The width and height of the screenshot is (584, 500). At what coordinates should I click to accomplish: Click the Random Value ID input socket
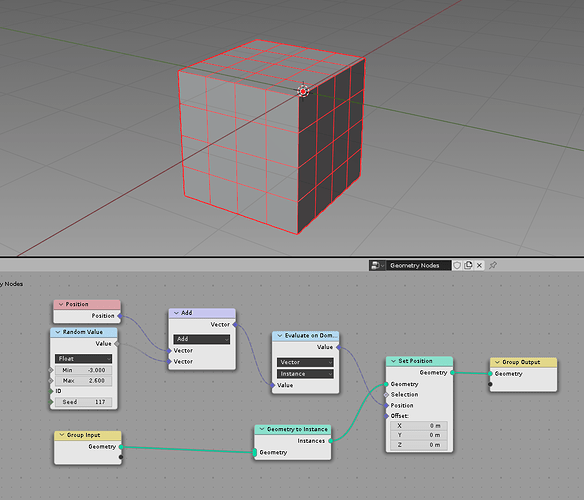pos(51,391)
